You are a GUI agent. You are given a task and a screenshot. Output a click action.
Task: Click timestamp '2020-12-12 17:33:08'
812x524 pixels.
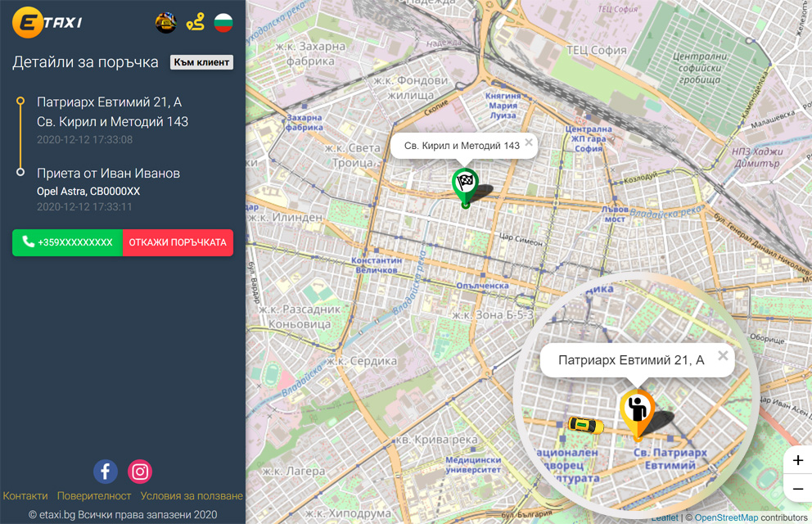click(85, 140)
